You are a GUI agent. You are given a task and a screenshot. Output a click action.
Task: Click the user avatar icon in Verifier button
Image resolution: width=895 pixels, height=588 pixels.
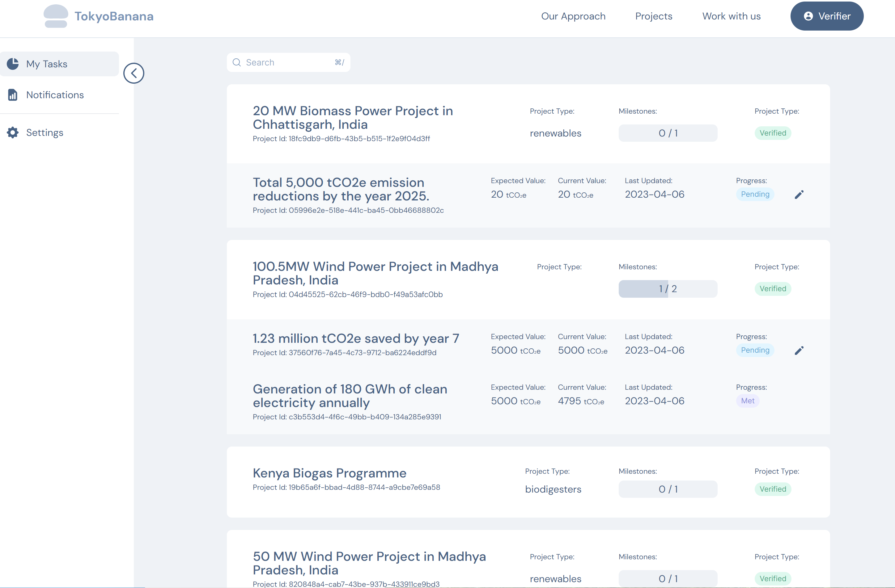tap(808, 16)
